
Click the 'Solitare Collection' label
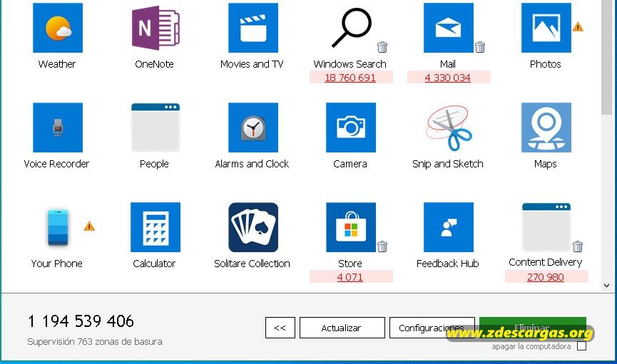[x=252, y=264]
